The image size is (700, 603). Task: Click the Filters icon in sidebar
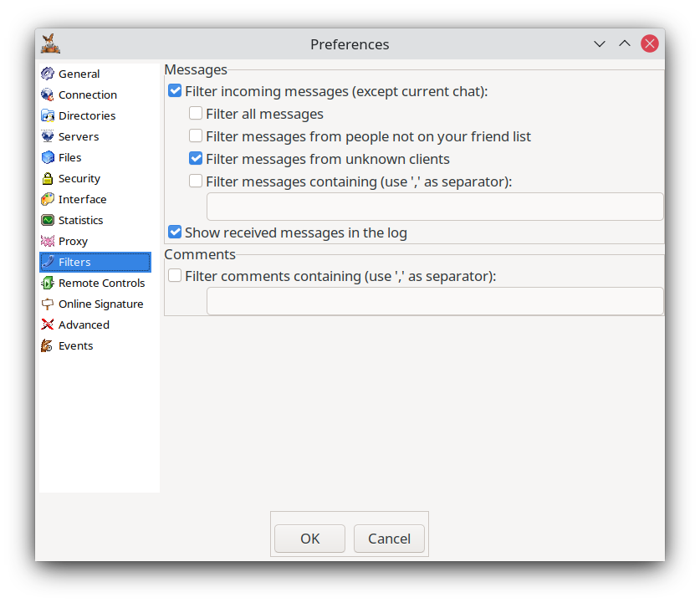coord(48,262)
